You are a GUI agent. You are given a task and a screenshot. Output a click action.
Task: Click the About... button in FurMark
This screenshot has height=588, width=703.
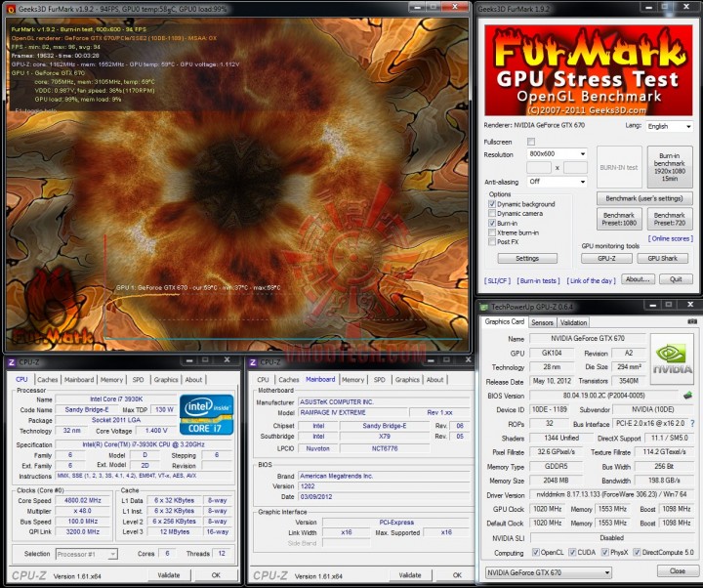(x=638, y=279)
